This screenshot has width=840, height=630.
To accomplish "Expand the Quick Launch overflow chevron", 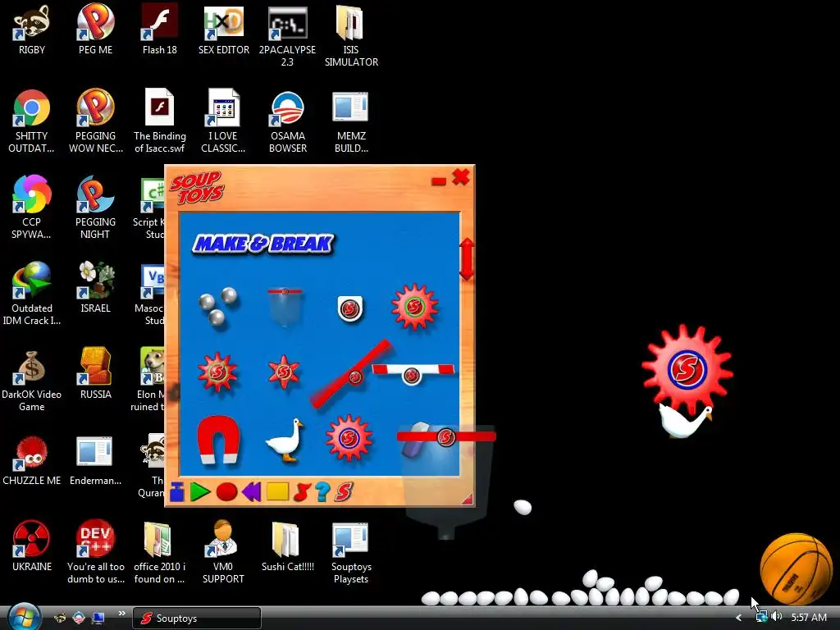I will [x=121, y=614].
